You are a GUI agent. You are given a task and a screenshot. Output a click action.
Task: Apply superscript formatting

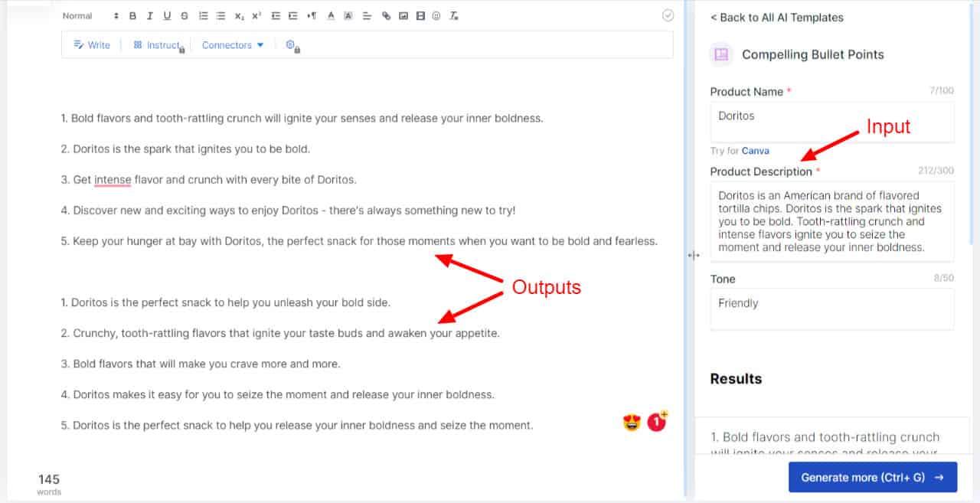256,16
